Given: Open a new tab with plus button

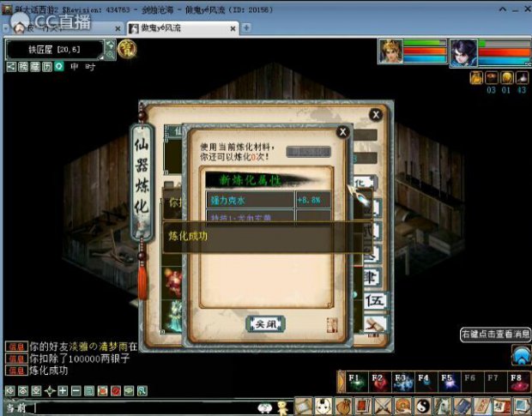Looking at the screenshot, I should coord(246,27).
